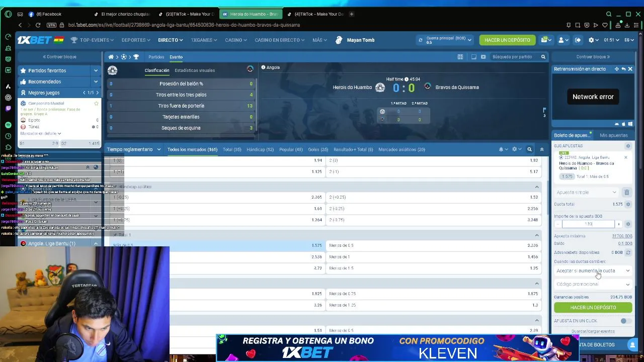Open the markets settings gear

tap(514, 149)
